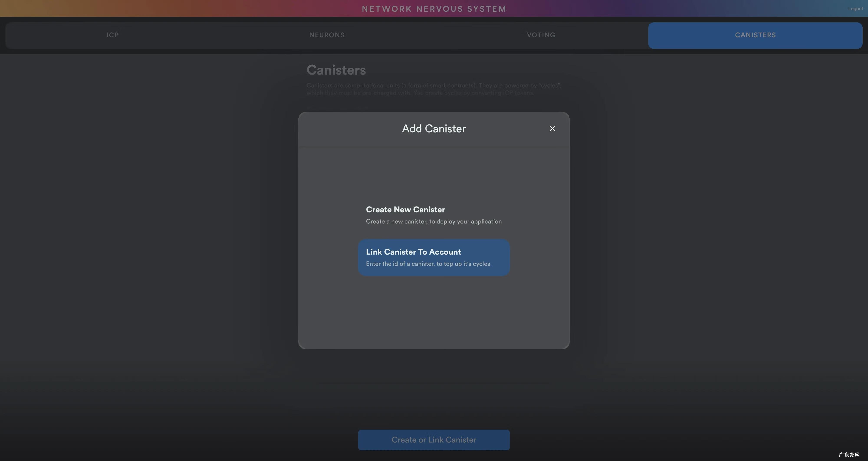This screenshot has width=868, height=461.
Task: Go to the VOTING tab
Action: coord(541,35)
